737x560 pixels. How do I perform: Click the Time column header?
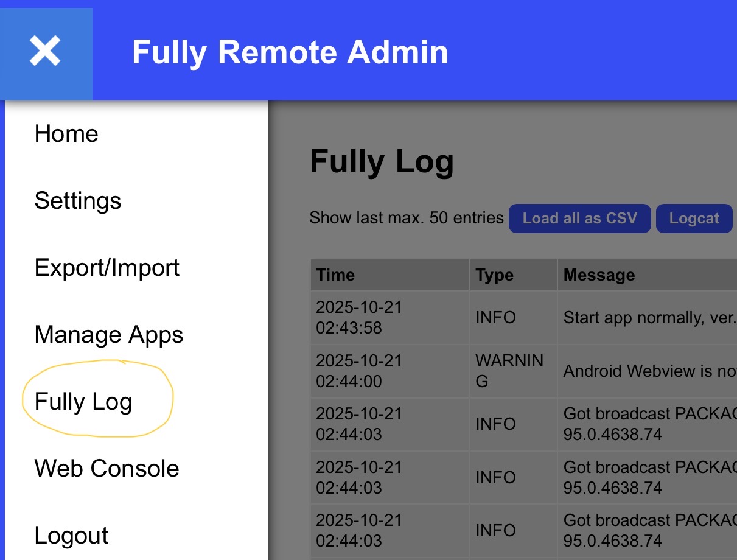[336, 275]
